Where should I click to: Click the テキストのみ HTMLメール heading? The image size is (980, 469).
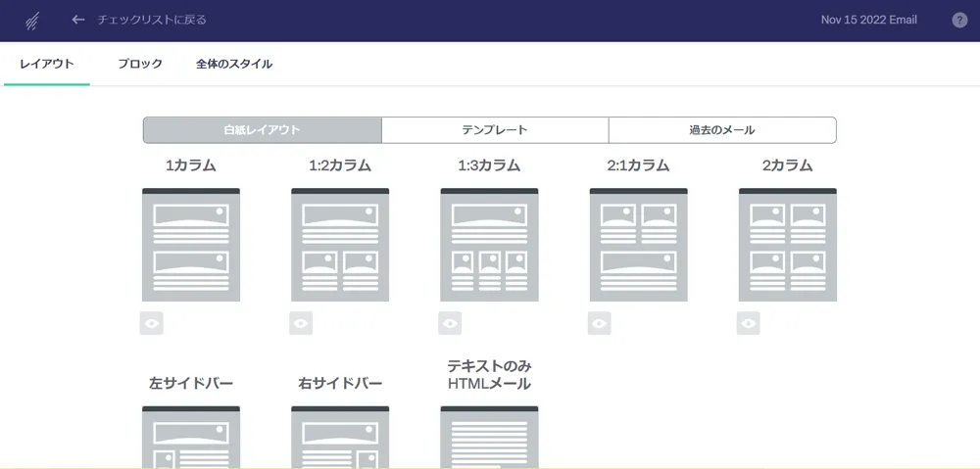point(489,375)
